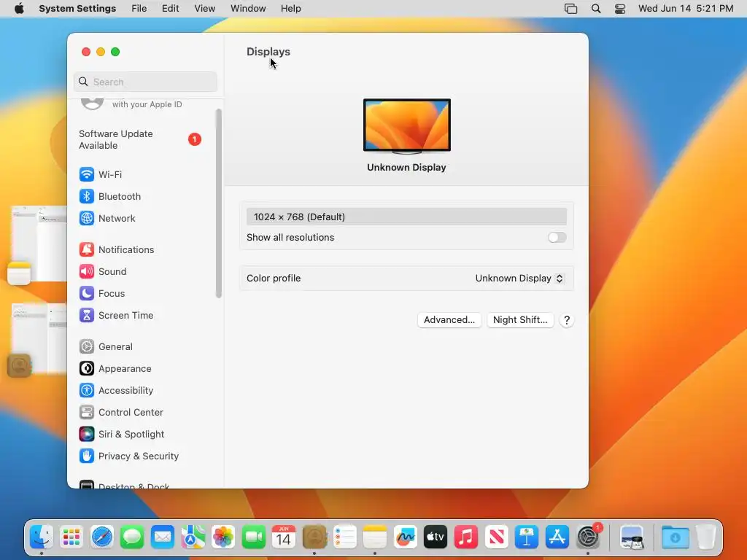Open Siri & Spotlight settings
Screen dimensions: 747x560
[122, 435]
